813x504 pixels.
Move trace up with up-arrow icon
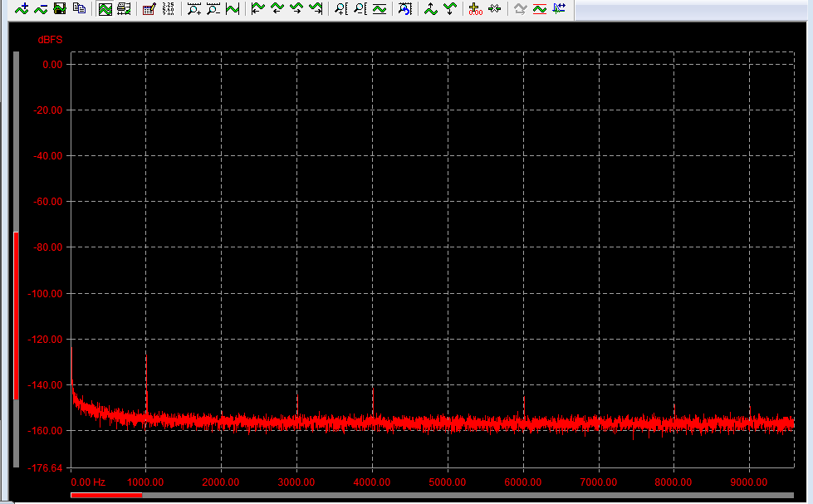(430, 9)
